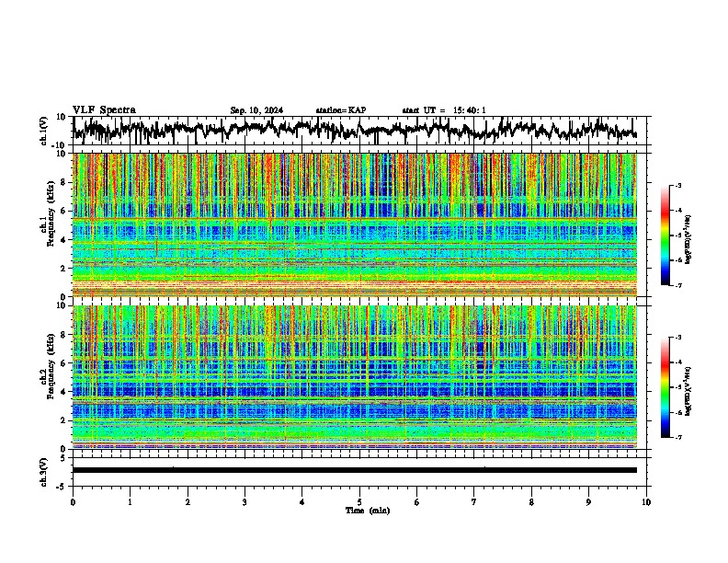Click the ch.1 log(PSD) color scale bar

pyautogui.click(x=665, y=236)
